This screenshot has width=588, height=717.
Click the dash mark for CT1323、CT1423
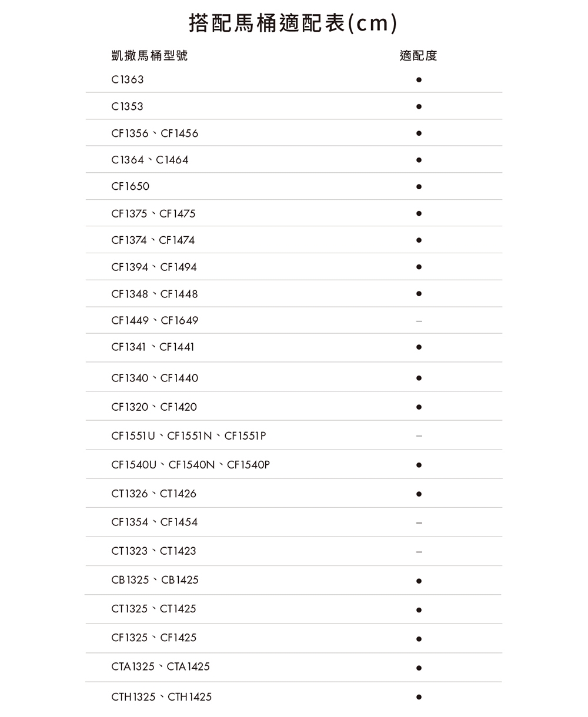pyautogui.click(x=418, y=552)
